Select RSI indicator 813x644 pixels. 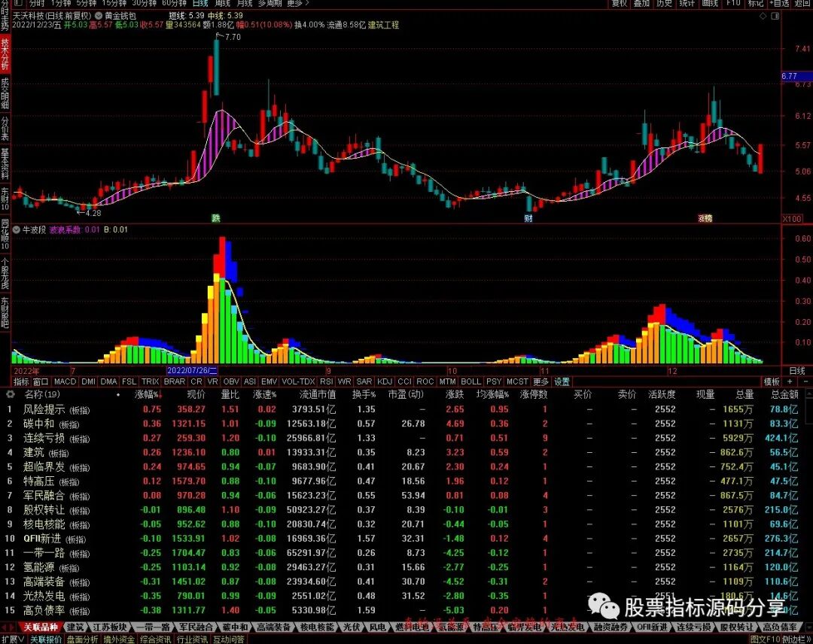[326, 381]
